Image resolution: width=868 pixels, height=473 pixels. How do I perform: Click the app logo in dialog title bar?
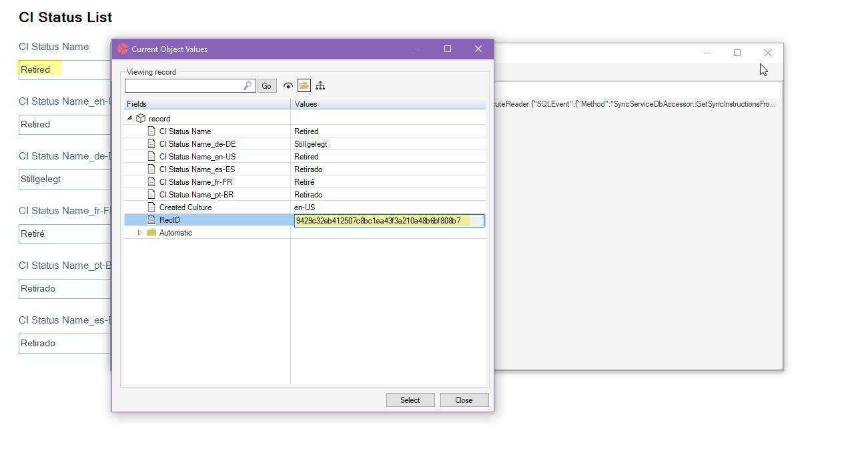point(123,49)
